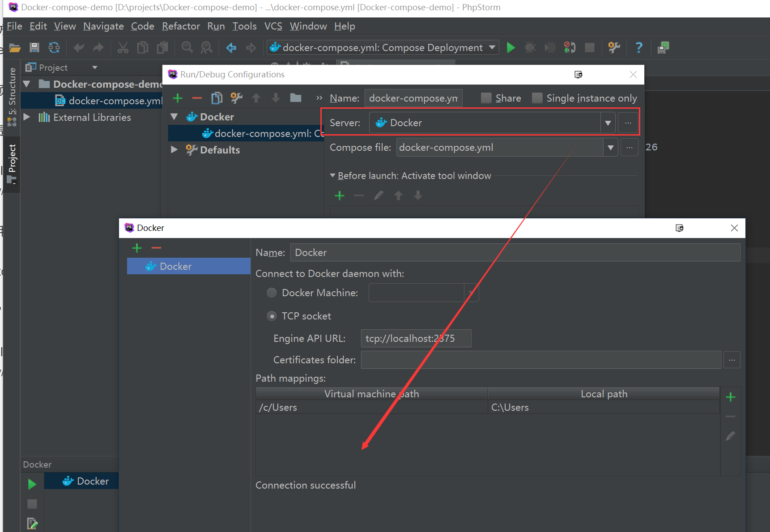
Task: Add a path mapping with plus icon
Action: coord(730,397)
